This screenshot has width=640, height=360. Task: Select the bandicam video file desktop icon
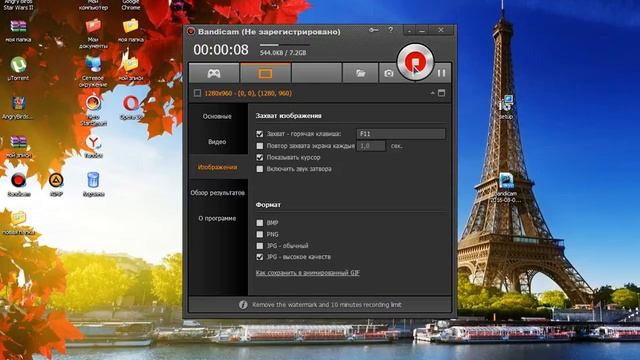tap(506, 181)
